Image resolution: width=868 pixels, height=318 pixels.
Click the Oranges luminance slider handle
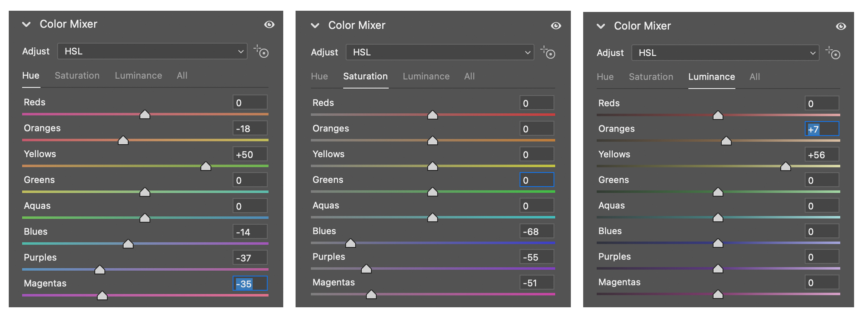[726, 141]
